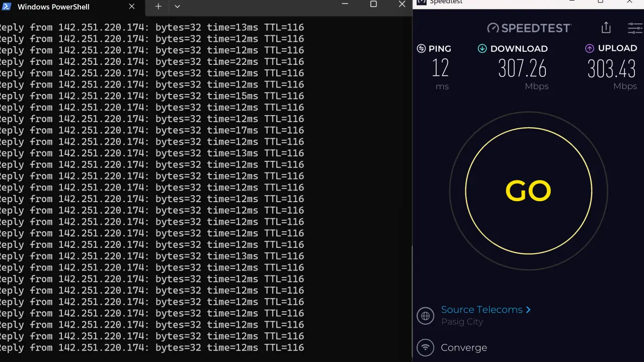Click the DOWNLOAD arrow icon in Speedtest

[x=482, y=49]
